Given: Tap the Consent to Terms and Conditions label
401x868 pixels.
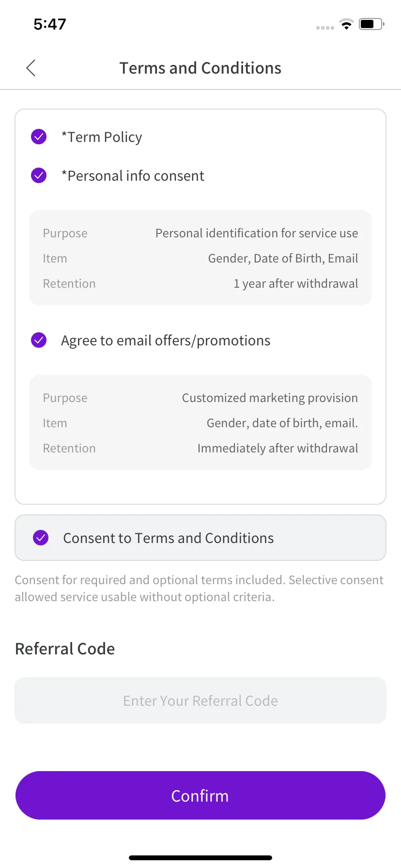Looking at the screenshot, I should coord(169,538).
